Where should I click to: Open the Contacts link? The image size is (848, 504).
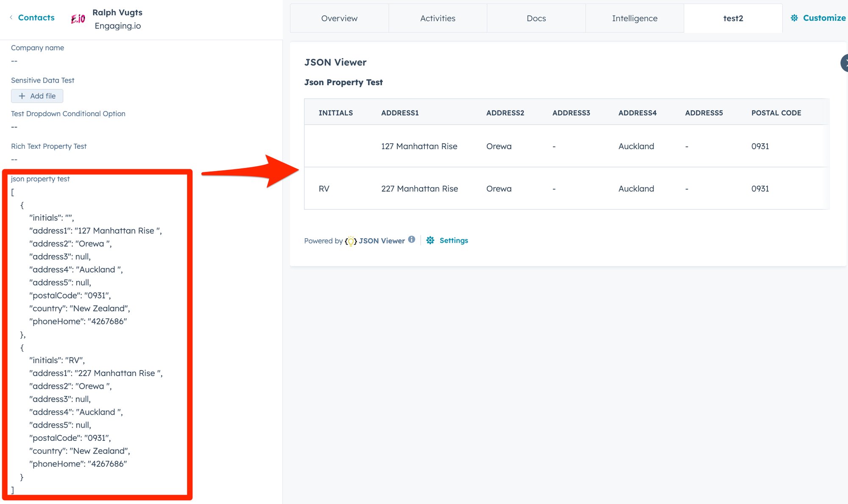pos(36,17)
